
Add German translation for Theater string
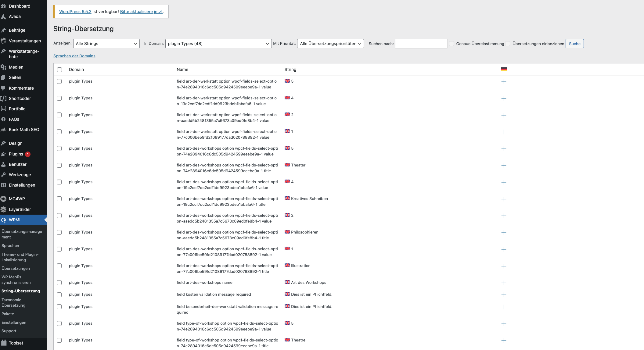[504, 166]
